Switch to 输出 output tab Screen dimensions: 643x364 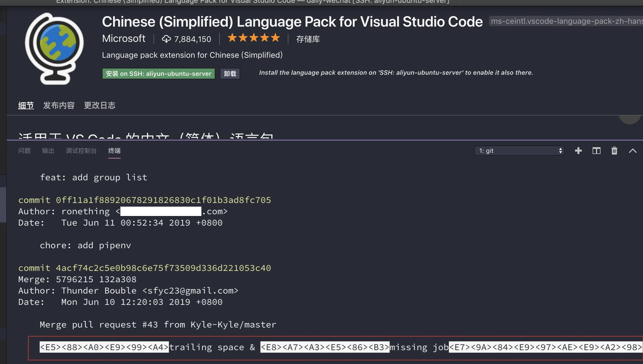pos(48,151)
